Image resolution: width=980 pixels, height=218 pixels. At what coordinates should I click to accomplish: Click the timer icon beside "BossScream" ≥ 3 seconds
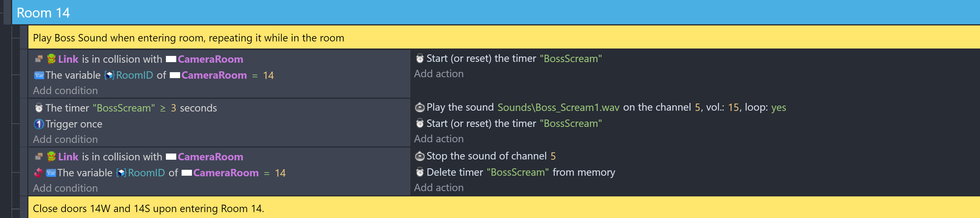[x=39, y=108]
